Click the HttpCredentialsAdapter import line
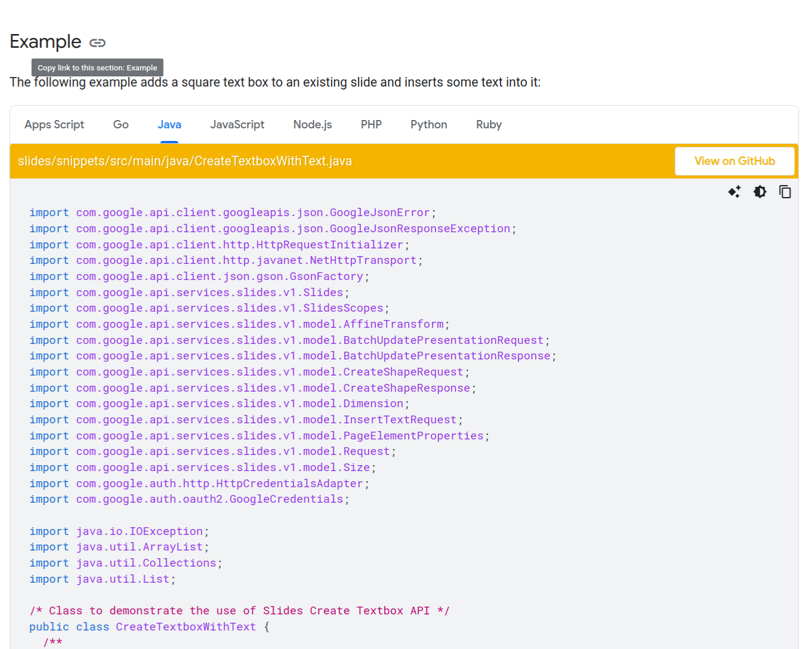This screenshot has height=649, width=812. [199, 484]
